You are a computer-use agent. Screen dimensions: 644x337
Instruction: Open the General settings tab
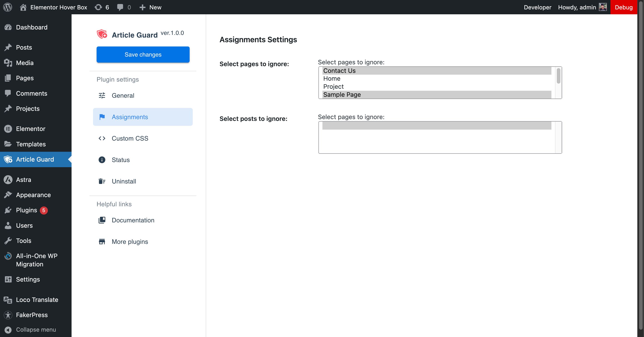143,95
